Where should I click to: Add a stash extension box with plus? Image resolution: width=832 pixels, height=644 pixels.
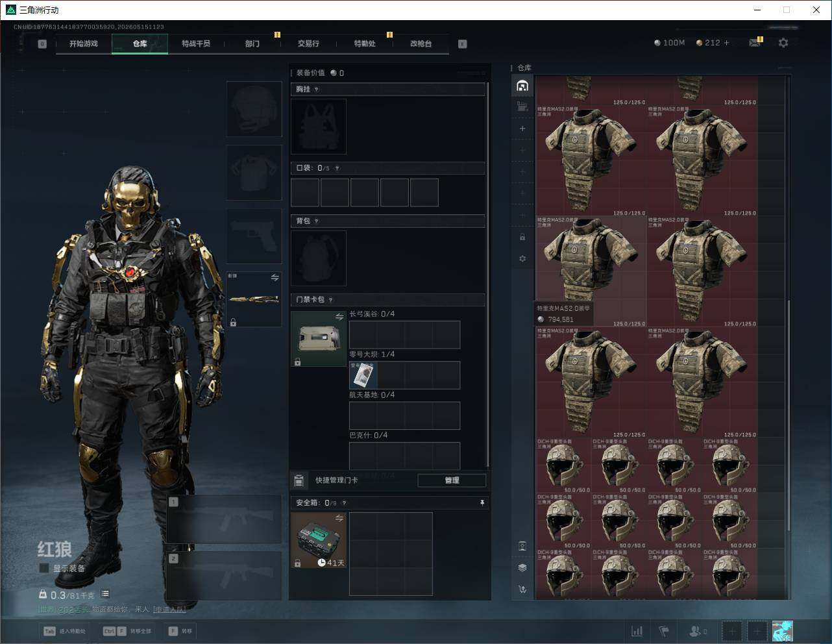(x=522, y=129)
